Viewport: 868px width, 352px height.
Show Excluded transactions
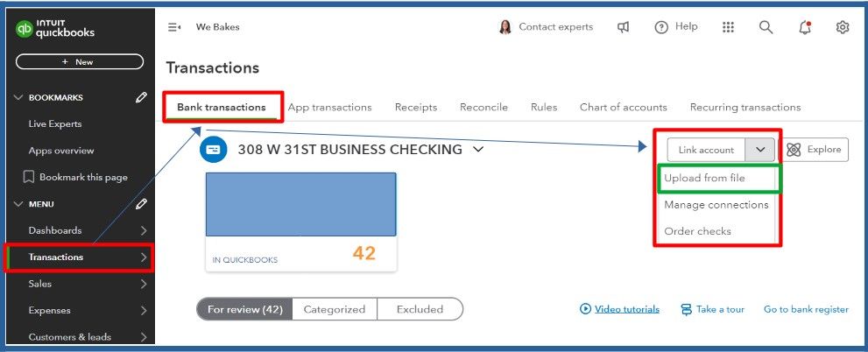[420, 309]
